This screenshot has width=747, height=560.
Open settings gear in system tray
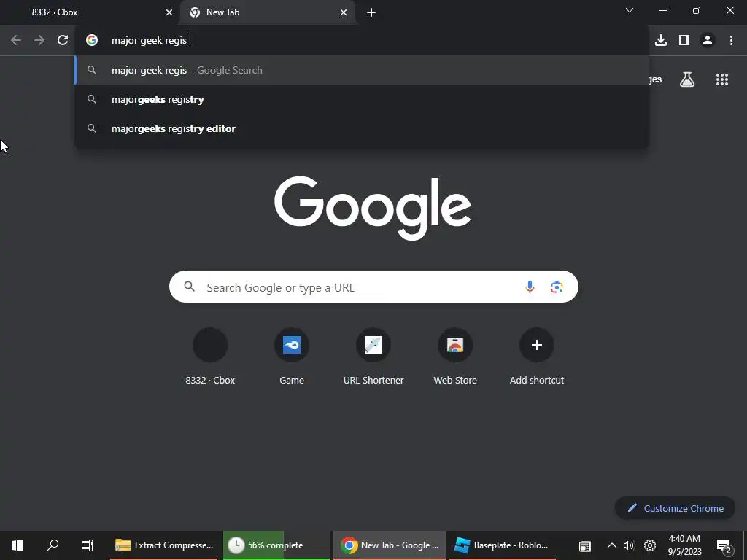650,545
